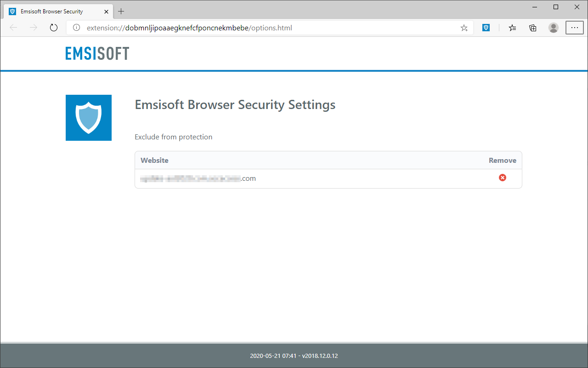View site information icon in address bar
The image size is (588, 368).
77,28
